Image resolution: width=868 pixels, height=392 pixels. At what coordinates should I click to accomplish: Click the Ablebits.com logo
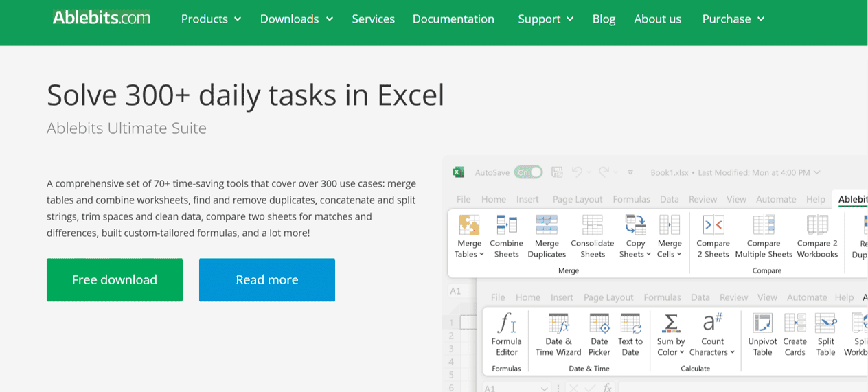(102, 17)
